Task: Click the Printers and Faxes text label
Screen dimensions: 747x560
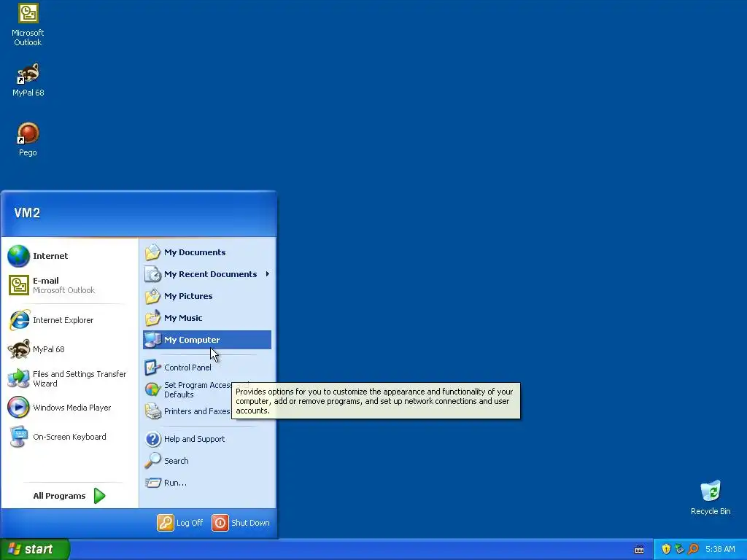Action: [197, 411]
